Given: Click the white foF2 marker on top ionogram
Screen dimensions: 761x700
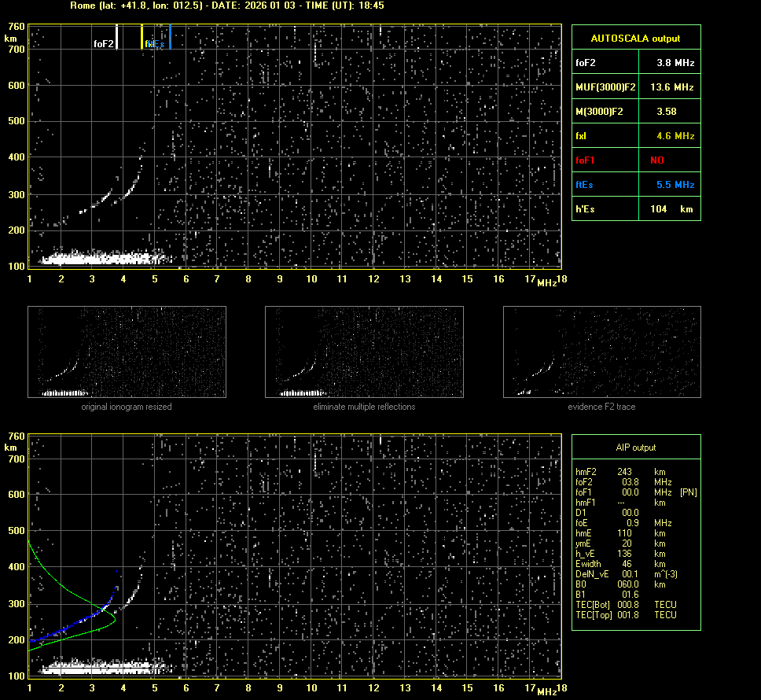Looking at the screenshot, I should click(x=117, y=37).
